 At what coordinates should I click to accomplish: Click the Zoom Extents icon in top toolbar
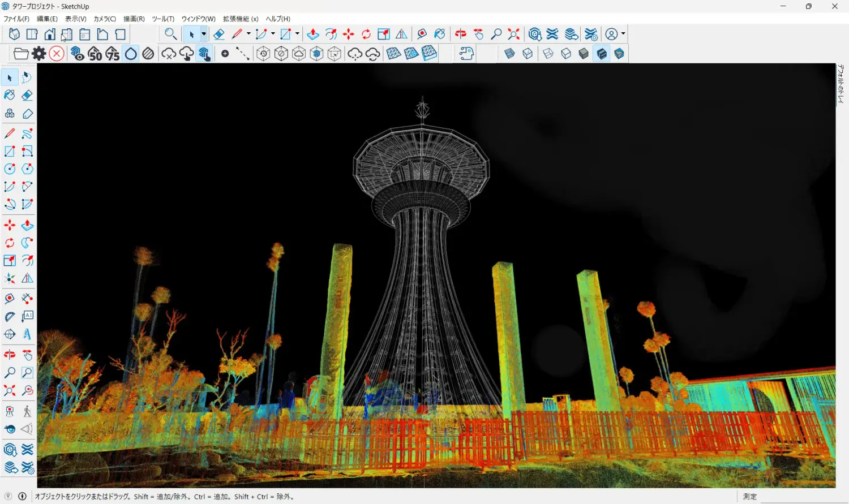click(x=513, y=35)
